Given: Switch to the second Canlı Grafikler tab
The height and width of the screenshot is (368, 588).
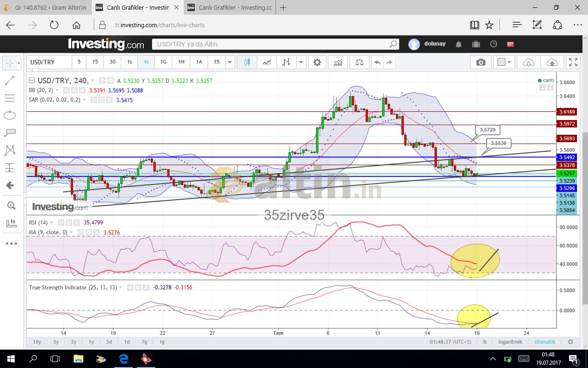Looking at the screenshot, I should [x=230, y=8].
